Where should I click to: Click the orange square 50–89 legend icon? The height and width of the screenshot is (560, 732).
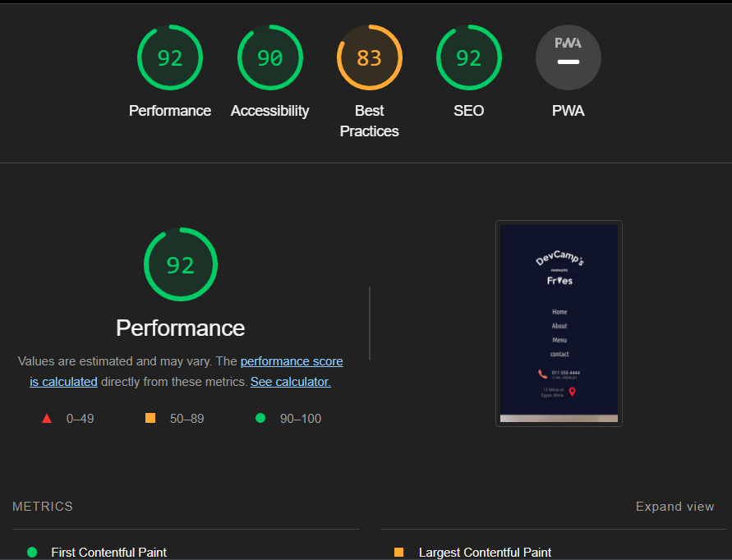coord(150,418)
